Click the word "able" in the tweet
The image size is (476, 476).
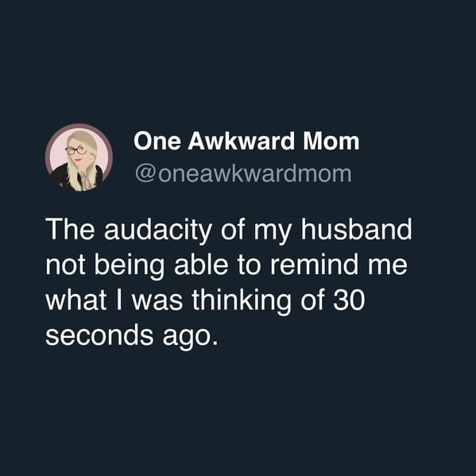tap(201, 265)
